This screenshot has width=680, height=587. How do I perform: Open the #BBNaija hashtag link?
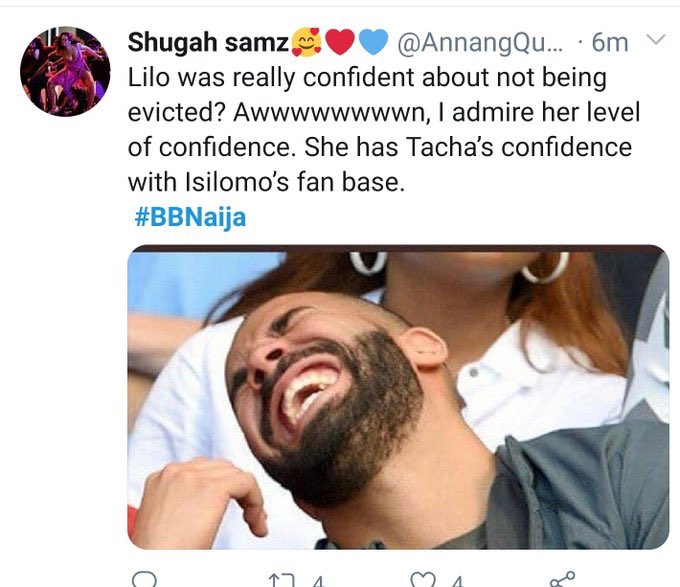click(189, 217)
